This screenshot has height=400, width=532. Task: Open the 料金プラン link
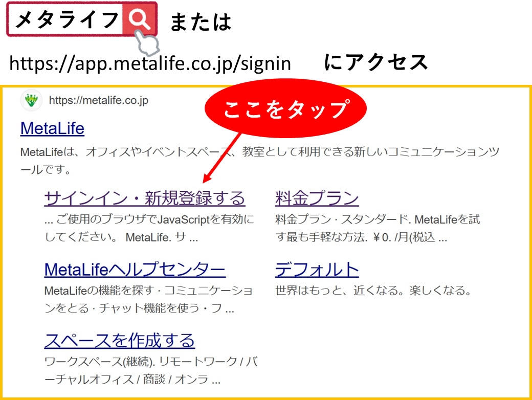click(x=317, y=198)
